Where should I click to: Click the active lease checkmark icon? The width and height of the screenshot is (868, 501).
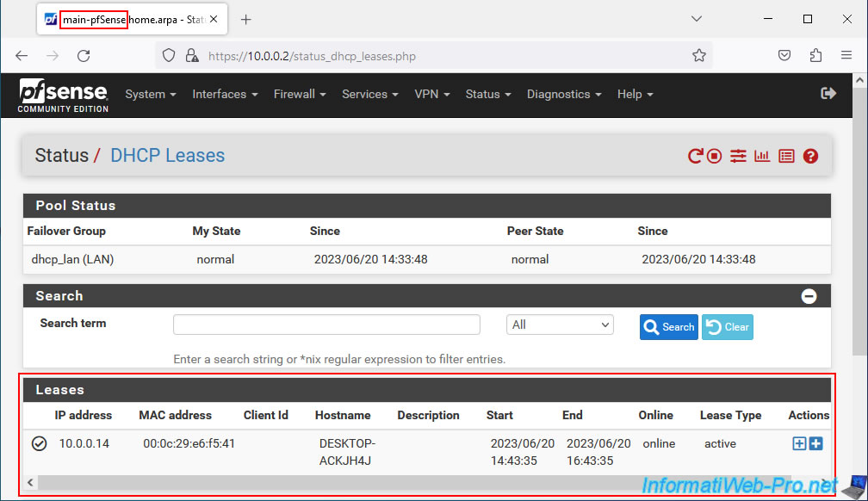click(40, 443)
